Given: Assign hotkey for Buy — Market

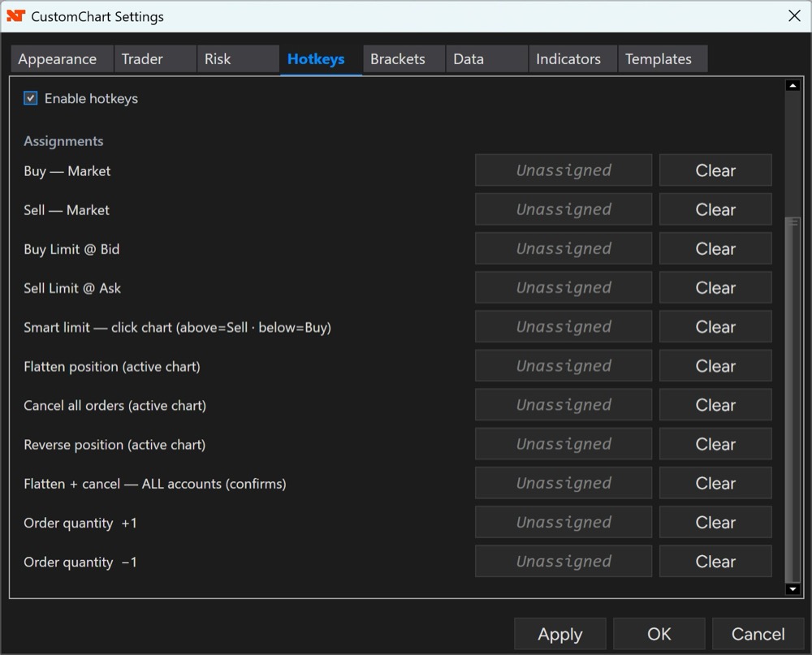Looking at the screenshot, I should coord(564,170).
